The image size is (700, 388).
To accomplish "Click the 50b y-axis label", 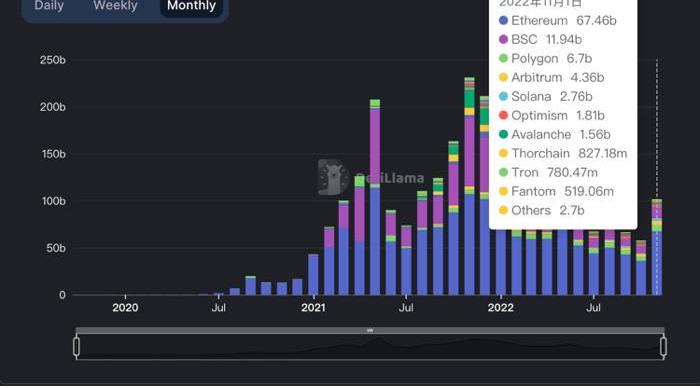I will click(x=56, y=248).
